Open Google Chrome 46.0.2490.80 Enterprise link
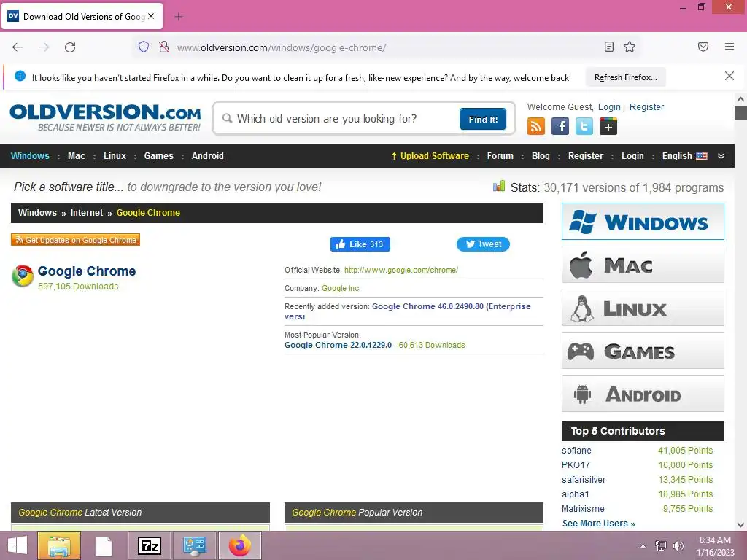The image size is (747, 560). coord(407,311)
